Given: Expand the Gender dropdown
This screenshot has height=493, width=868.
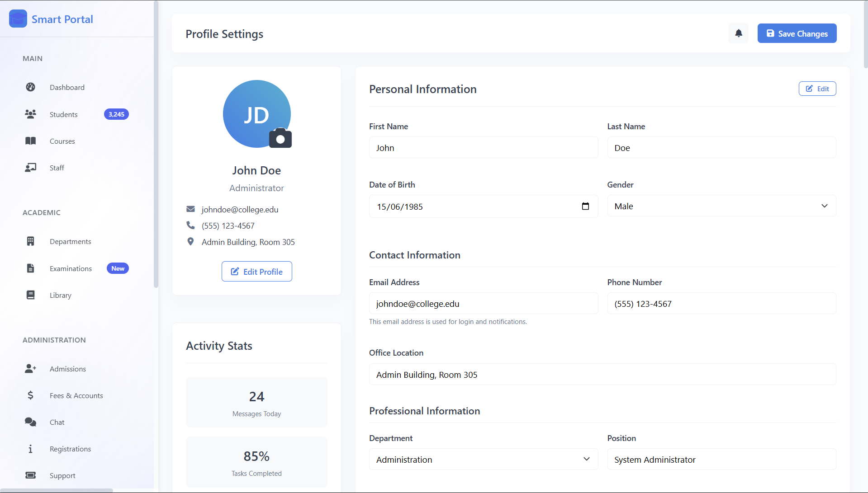Looking at the screenshot, I should (721, 206).
